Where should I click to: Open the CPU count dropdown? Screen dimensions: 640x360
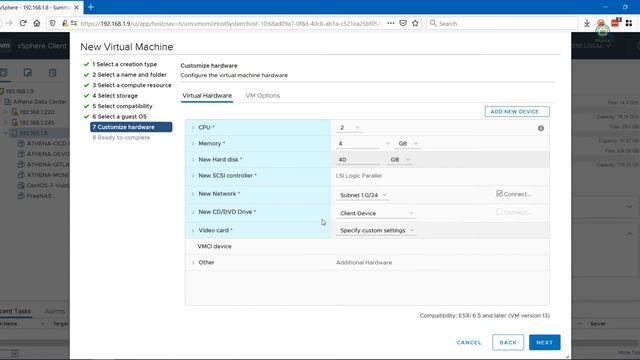pos(349,128)
